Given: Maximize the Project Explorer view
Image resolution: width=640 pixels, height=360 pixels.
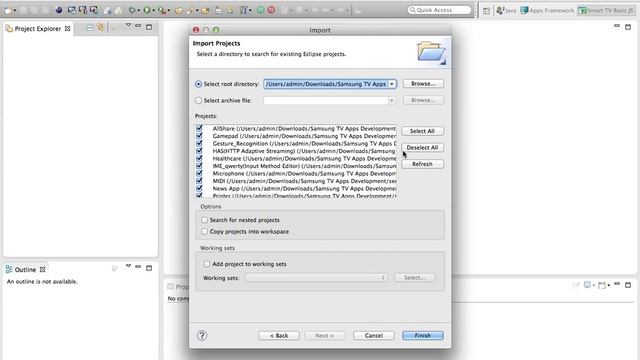Looking at the screenshot, I should tap(149, 27).
